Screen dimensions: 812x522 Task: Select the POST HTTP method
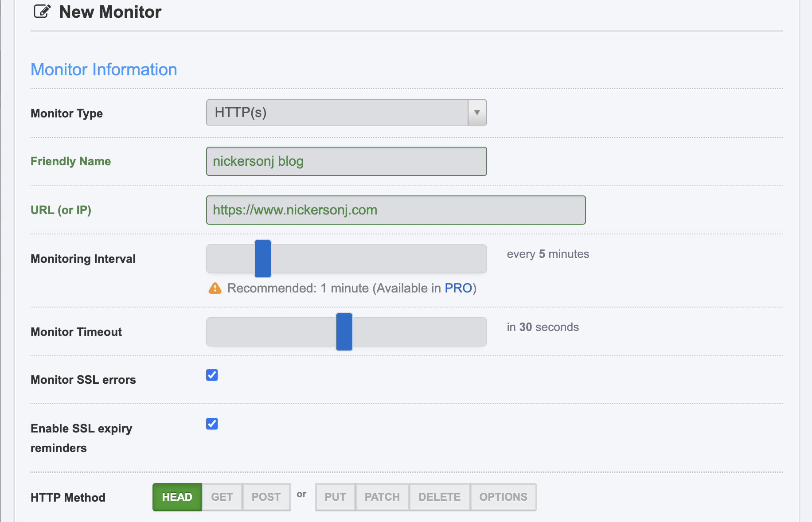[x=266, y=497]
